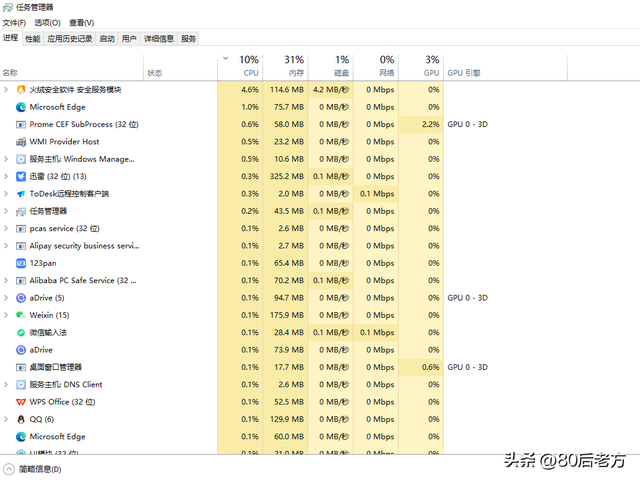Click the Weixin green chat icon
640x482 pixels.
[21, 315]
